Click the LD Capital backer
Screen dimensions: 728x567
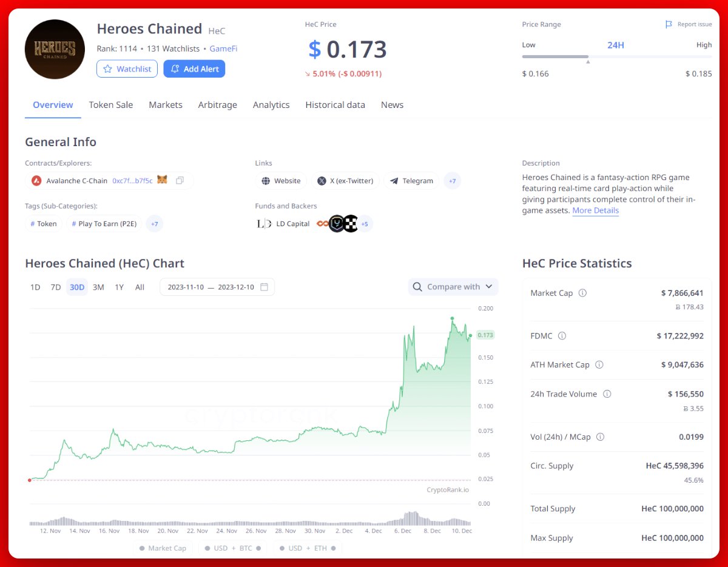pyautogui.click(x=283, y=224)
